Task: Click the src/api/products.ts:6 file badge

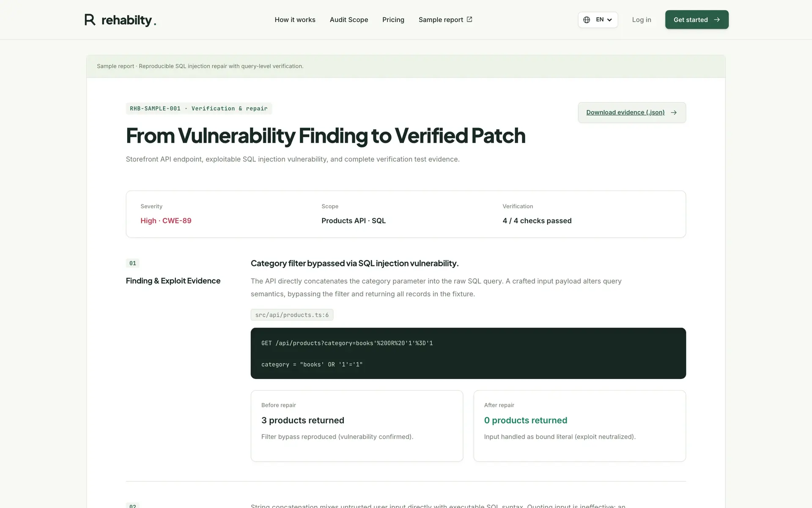Action: pos(292,315)
